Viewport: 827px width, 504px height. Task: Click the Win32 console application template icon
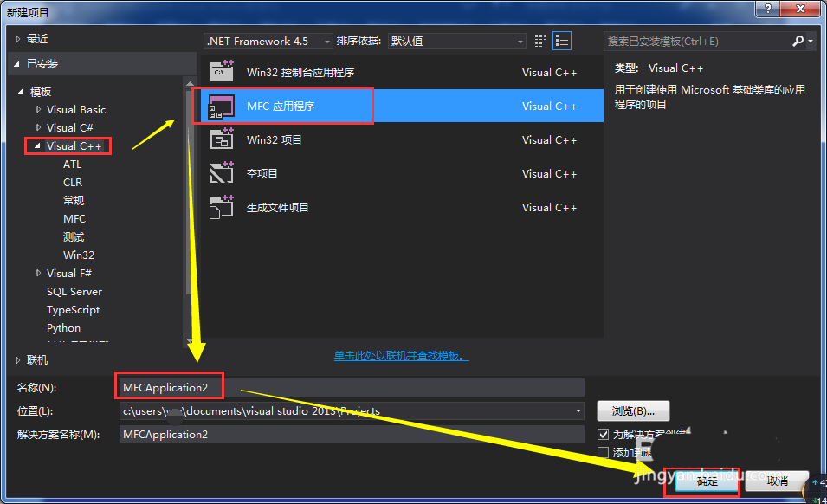point(222,71)
